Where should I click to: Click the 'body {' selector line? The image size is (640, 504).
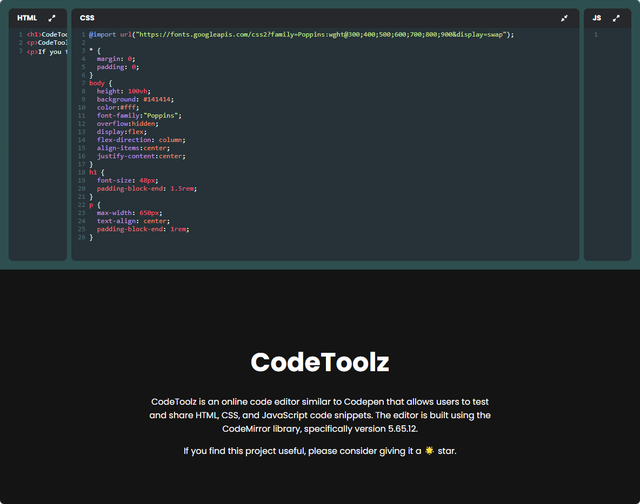[100, 83]
